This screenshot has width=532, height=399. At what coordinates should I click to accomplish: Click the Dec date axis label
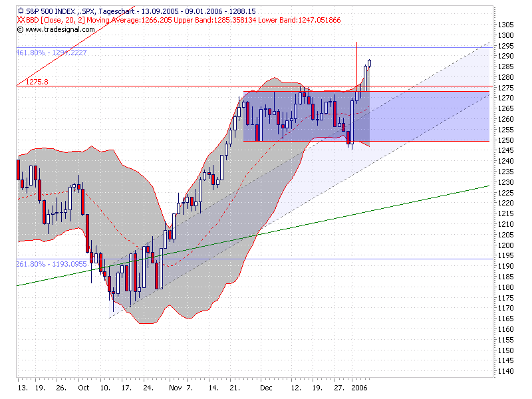[x=267, y=388]
